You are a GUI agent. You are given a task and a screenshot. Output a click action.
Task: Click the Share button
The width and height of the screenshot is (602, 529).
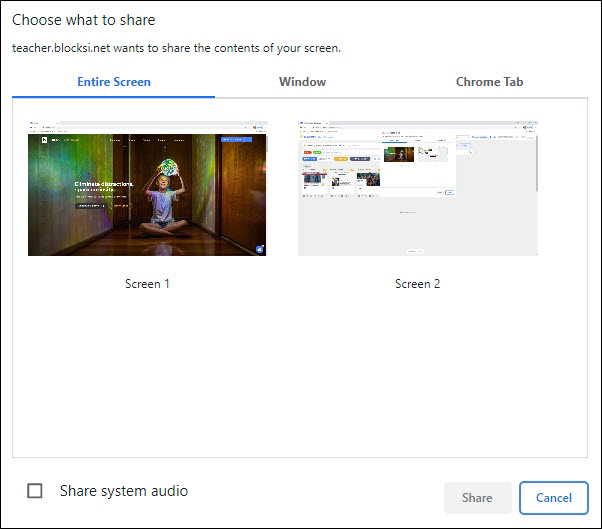477,498
